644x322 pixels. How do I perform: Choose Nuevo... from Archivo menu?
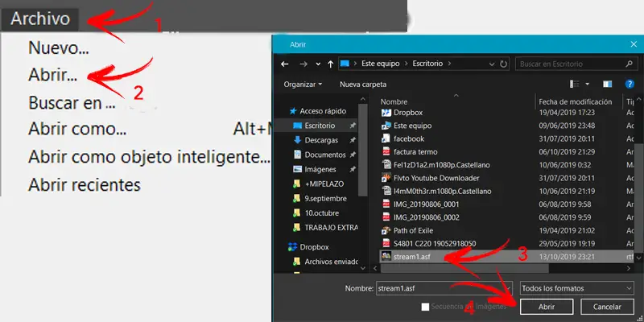point(58,48)
